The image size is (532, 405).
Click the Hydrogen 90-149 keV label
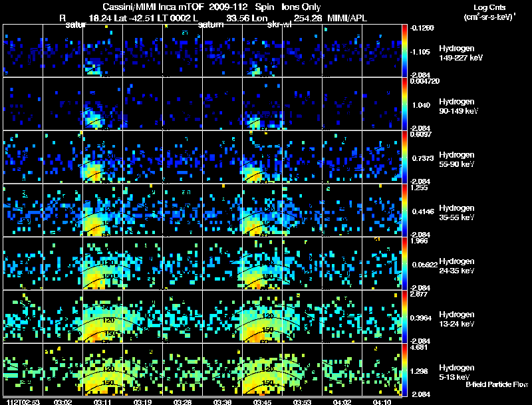(x=458, y=106)
